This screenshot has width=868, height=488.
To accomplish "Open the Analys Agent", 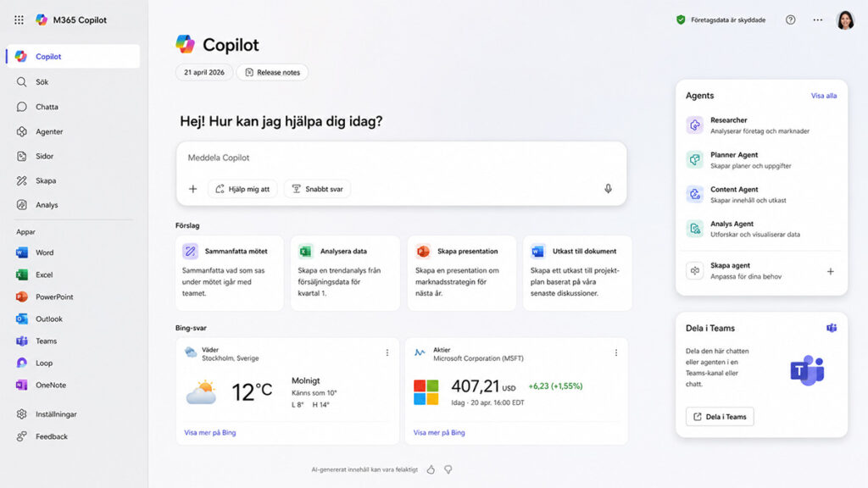I will pyautogui.click(x=761, y=229).
